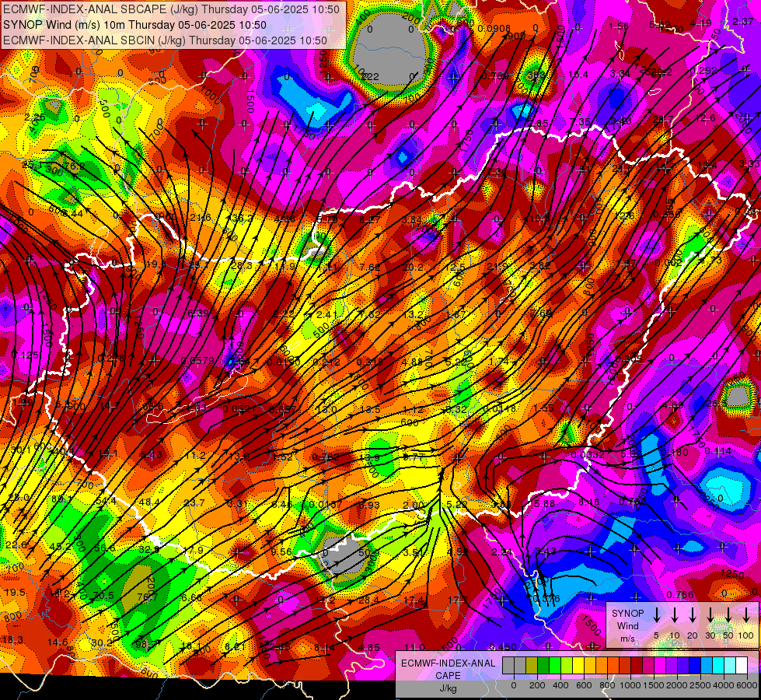This screenshot has height=700, width=761.
Task: Pick the dark green CAPE legend swatch
Action: point(543,666)
